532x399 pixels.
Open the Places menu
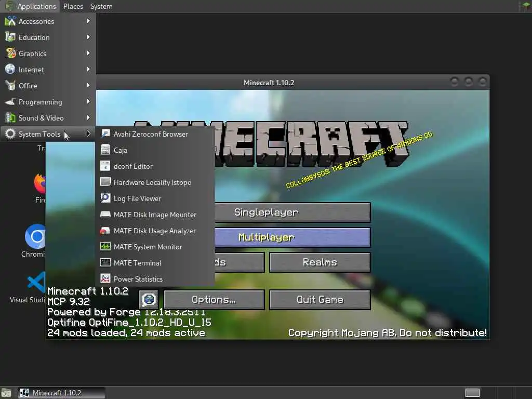(x=73, y=6)
